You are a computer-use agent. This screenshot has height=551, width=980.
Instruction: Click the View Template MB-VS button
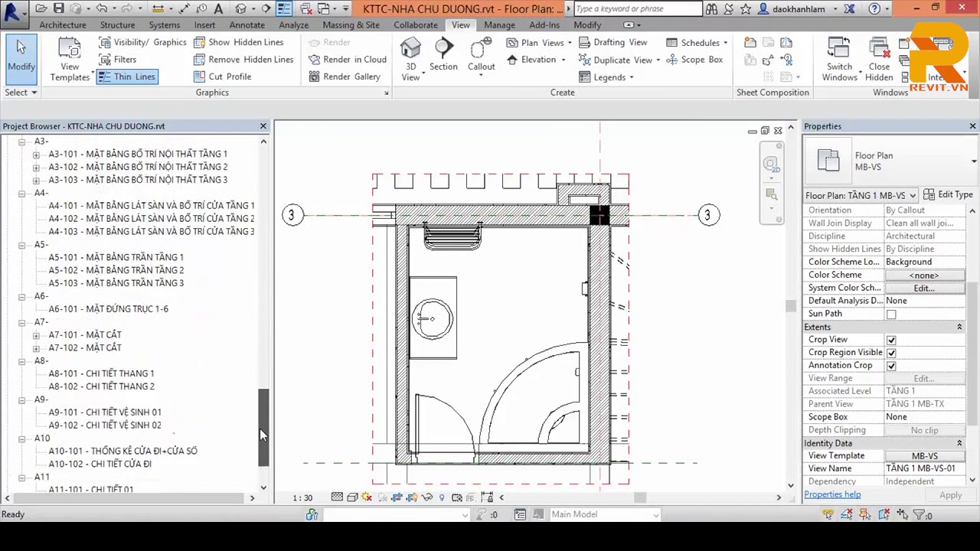pos(924,456)
